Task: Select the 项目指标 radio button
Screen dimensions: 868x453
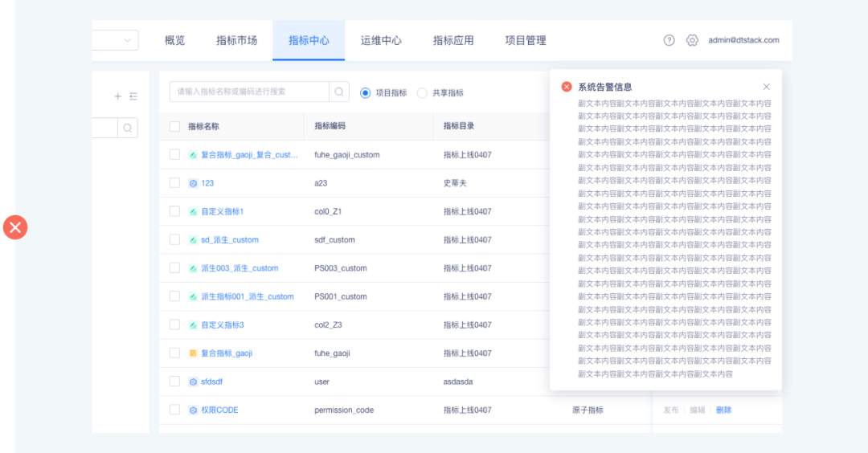Action: point(366,93)
